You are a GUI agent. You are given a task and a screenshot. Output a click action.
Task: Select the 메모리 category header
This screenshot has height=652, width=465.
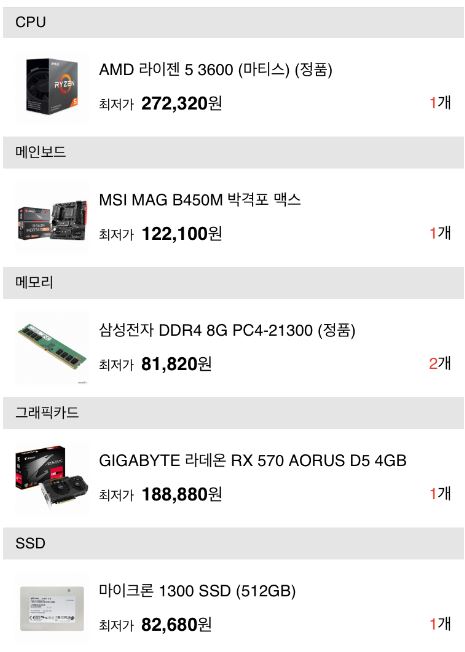click(x=233, y=283)
